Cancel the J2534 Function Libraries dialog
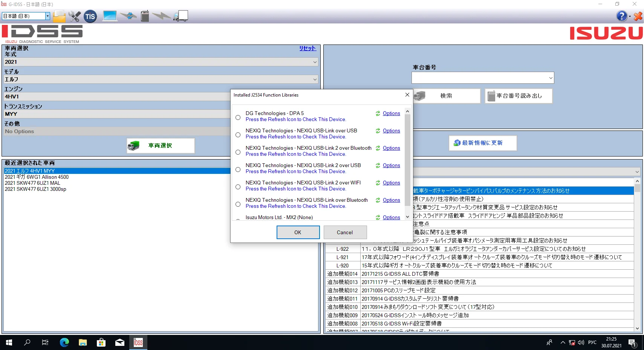The image size is (644, 350). pos(345,232)
